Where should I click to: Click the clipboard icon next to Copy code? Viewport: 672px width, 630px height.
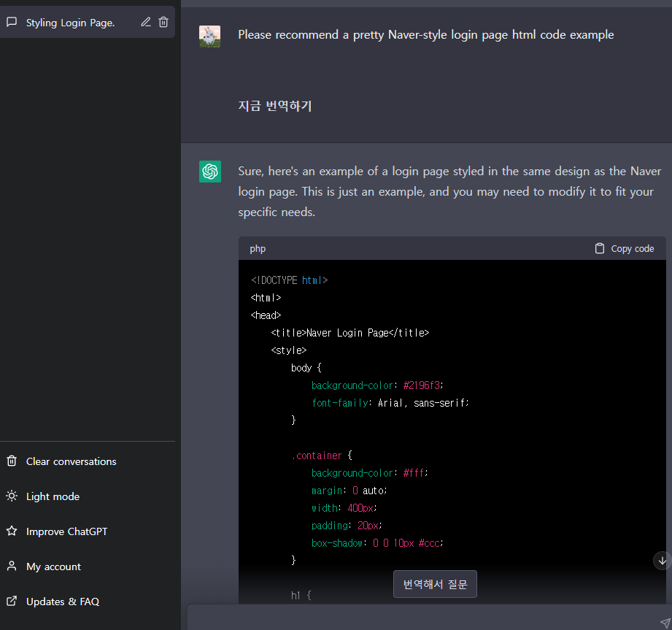600,248
